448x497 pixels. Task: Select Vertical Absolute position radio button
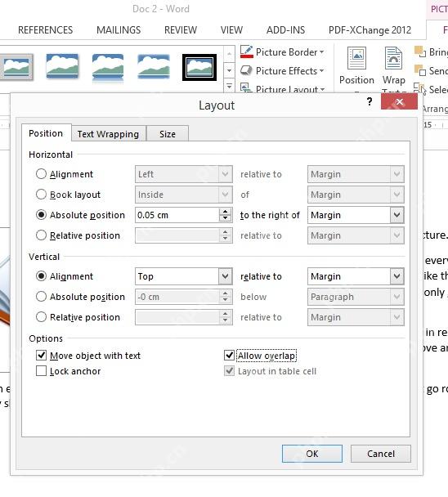41,297
